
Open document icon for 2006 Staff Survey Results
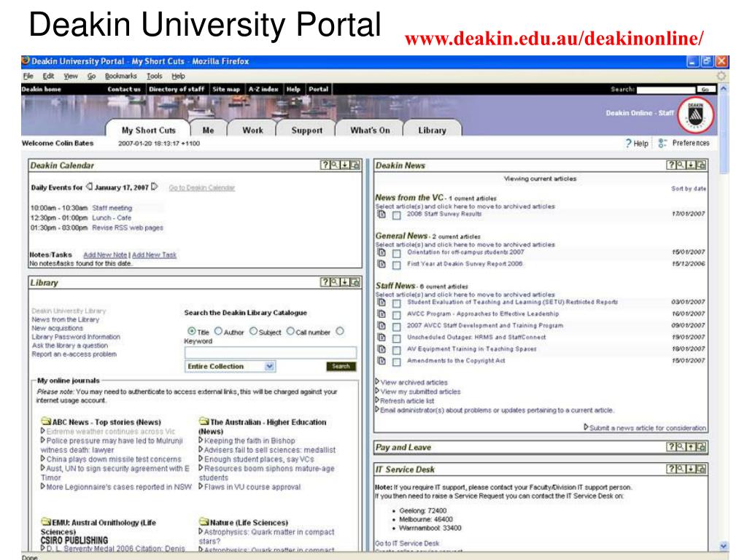[382, 214]
